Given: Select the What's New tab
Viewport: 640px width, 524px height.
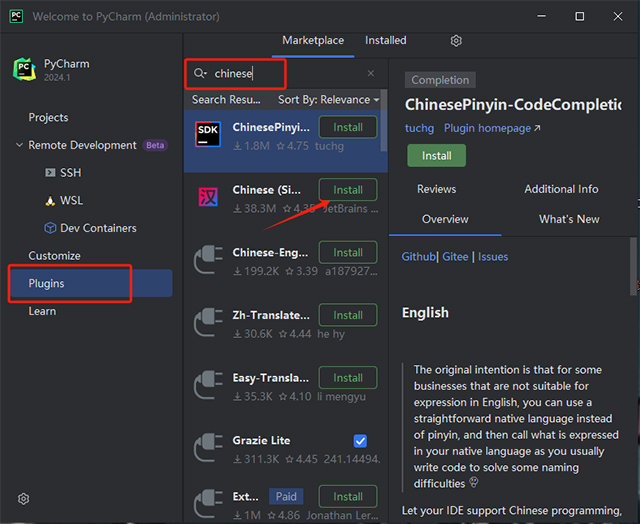Looking at the screenshot, I should click(569, 219).
